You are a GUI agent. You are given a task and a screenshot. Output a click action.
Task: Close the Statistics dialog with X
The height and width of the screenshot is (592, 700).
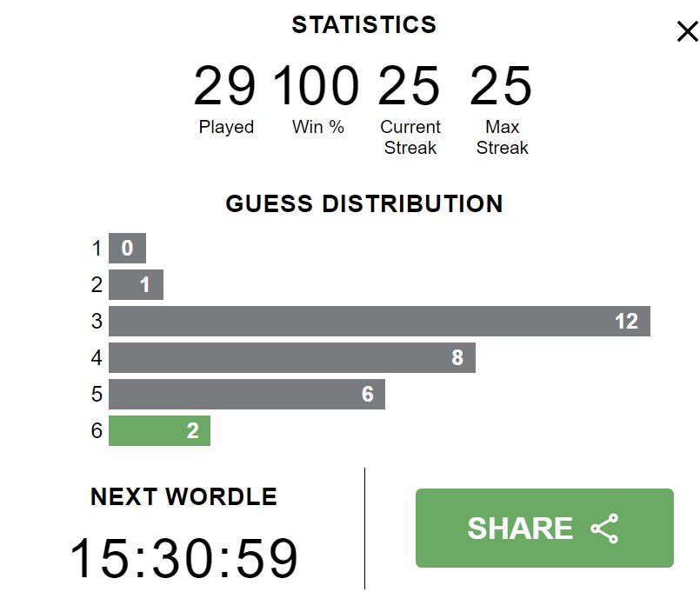(x=688, y=31)
